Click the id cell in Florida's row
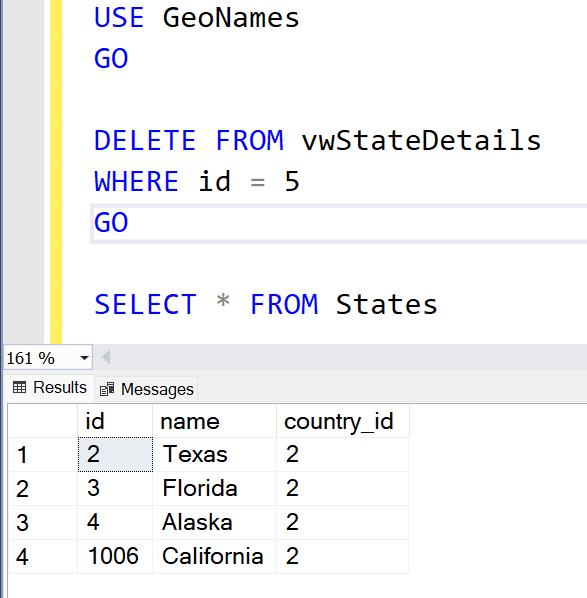This screenshot has width=587, height=598. (115, 489)
